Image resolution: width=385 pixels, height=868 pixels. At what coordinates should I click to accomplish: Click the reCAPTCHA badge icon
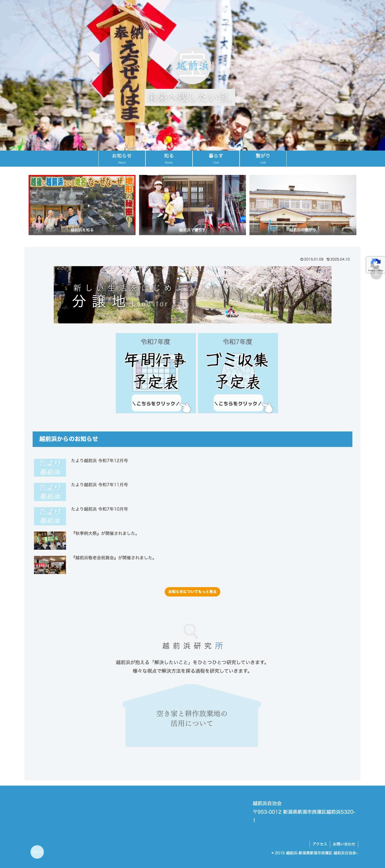[376, 263]
